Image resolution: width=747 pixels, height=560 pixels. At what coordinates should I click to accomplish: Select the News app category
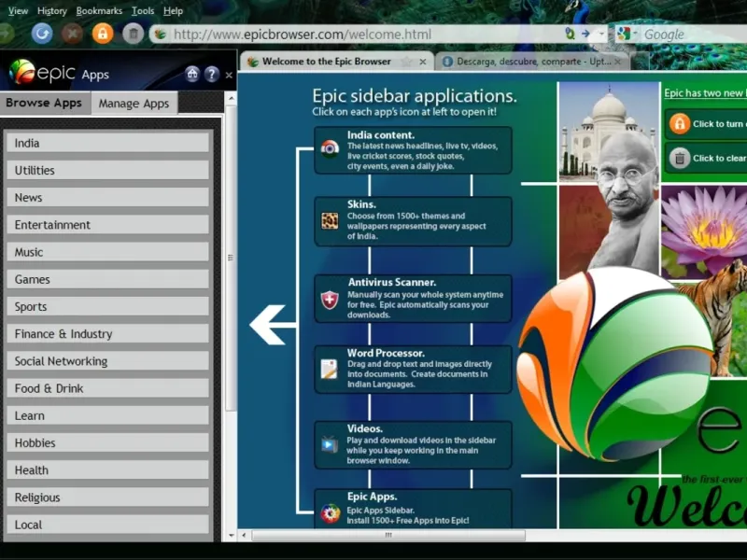(x=107, y=197)
